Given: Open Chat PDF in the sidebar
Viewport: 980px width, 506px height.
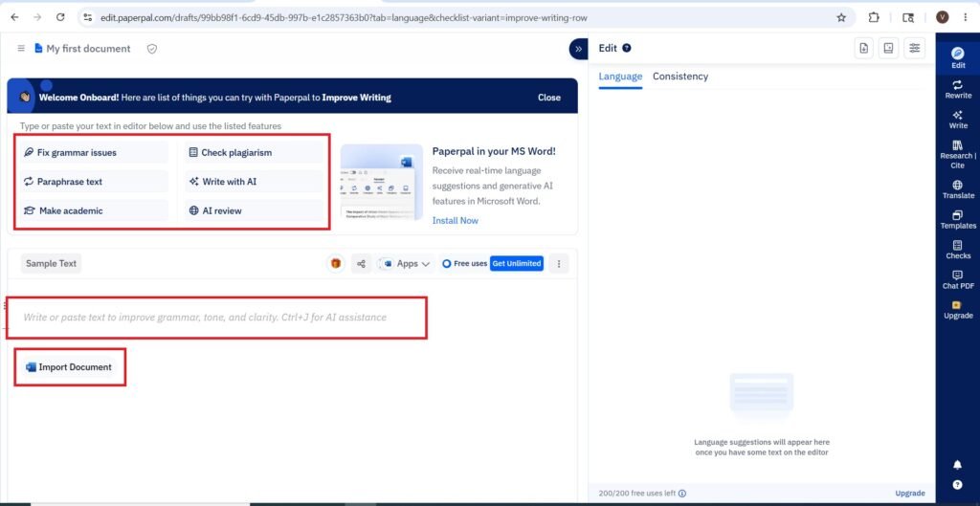Looking at the screenshot, I should point(957,279).
